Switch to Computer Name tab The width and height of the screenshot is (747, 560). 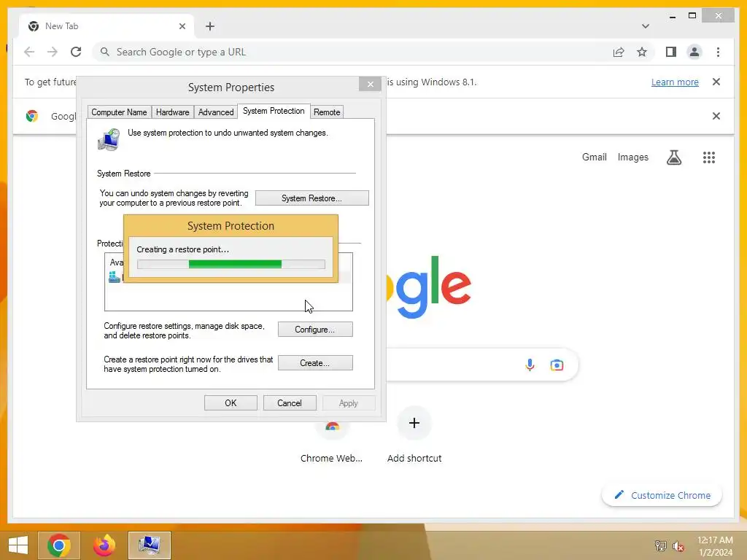point(119,112)
